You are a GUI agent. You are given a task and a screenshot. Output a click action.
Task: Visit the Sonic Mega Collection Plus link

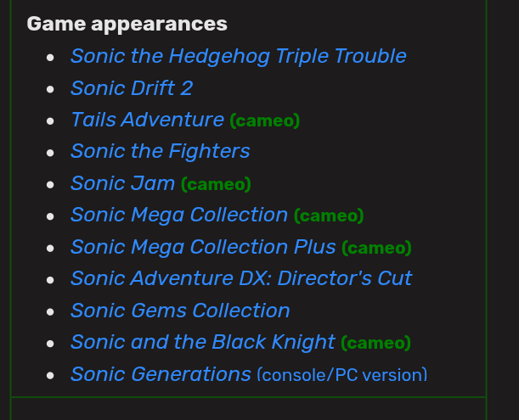[203, 247]
